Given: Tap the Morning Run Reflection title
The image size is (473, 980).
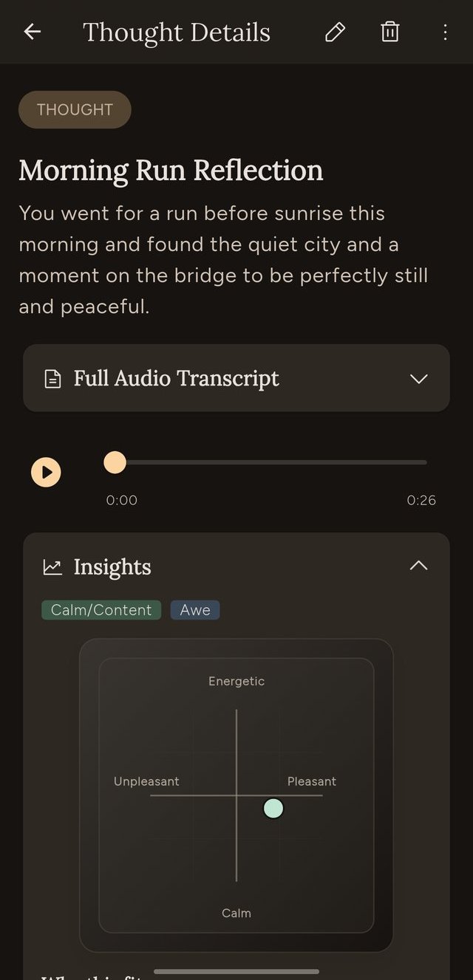Looking at the screenshot, I should tap(171, 171).
